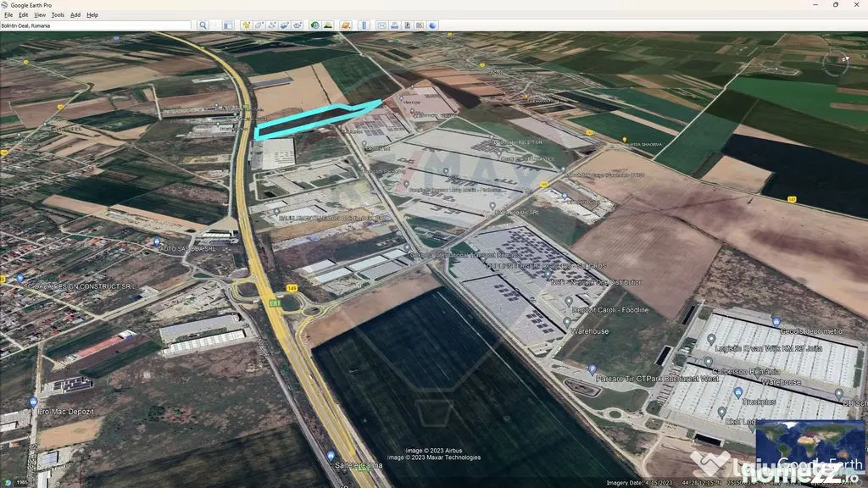Click the Parcare Tir CTPark Bucharest West pin
Screen dimensions: 868x488
tap(593, 369)
